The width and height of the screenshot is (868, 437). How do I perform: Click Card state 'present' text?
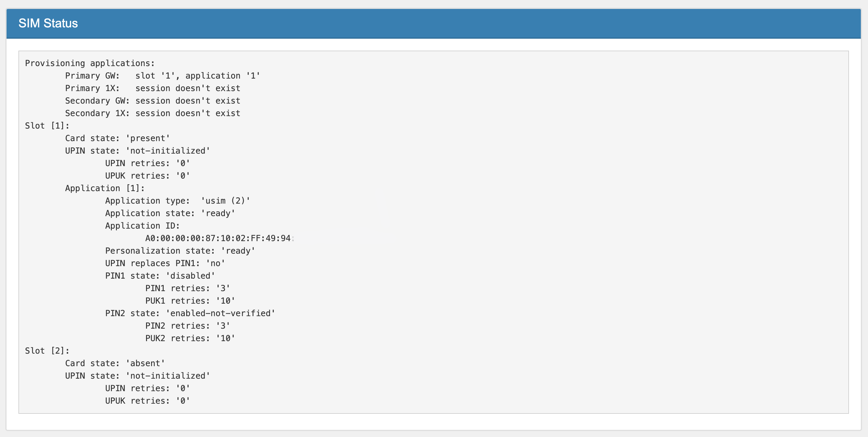pos(117,138)
